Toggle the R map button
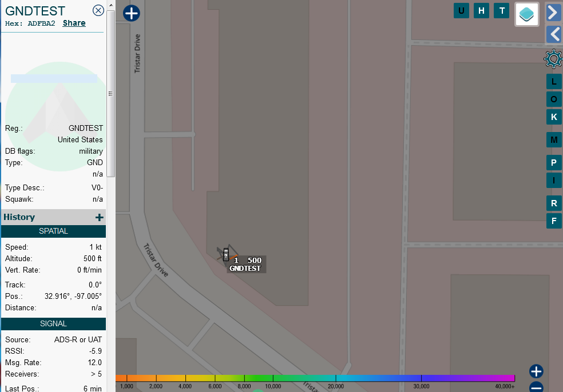The width and height of the screenshot is (563, 392). click(x=554, y=203)
